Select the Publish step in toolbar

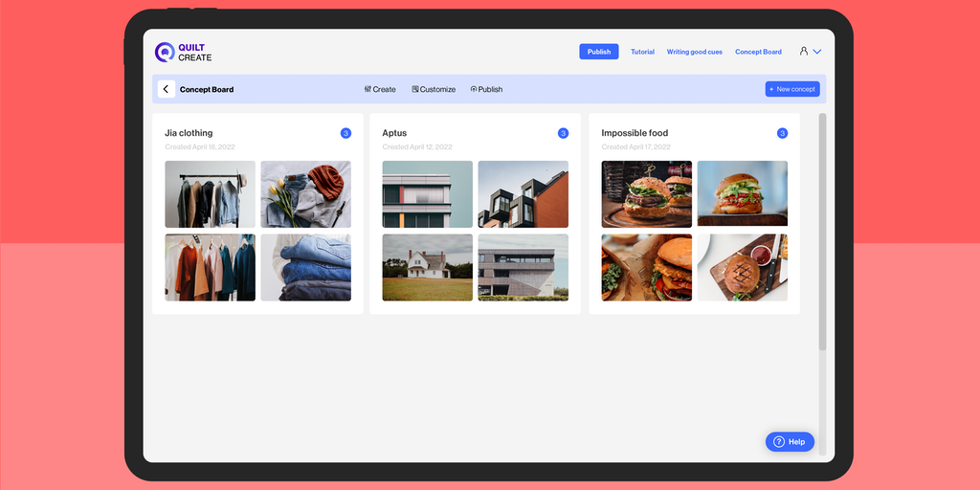pyautogui.click(x=486, y=89)
